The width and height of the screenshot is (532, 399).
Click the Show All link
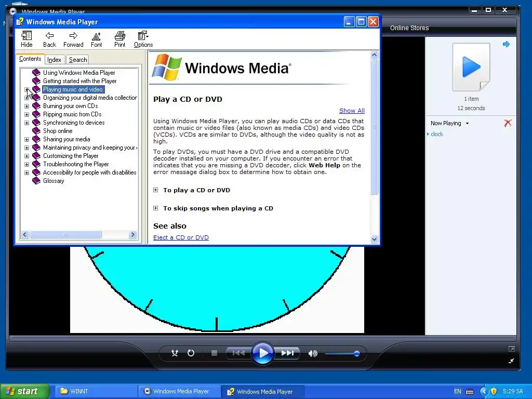click(352, 111)
